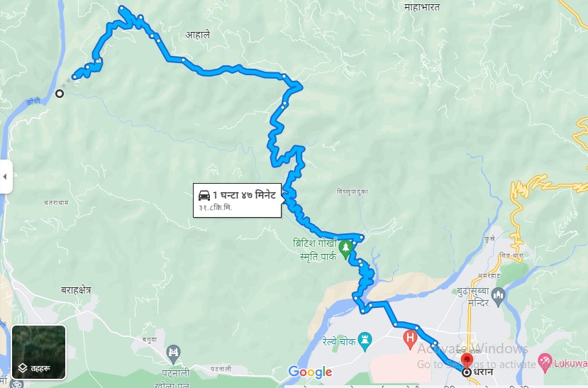588x388 pixels.
Task: Click the Ahale place label
Action: coord(198,35)
